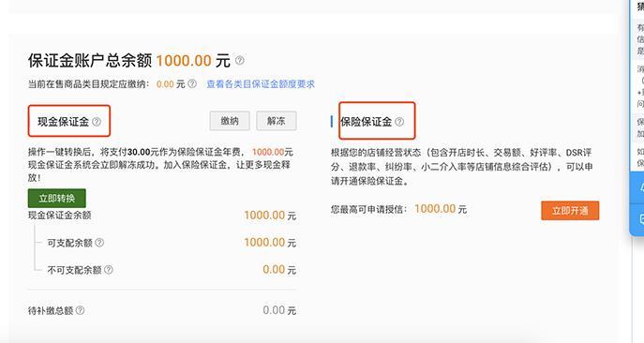The image size is (644, 343).
Task: Select the 现金保证金 section heading
Action: pos(63,122)
